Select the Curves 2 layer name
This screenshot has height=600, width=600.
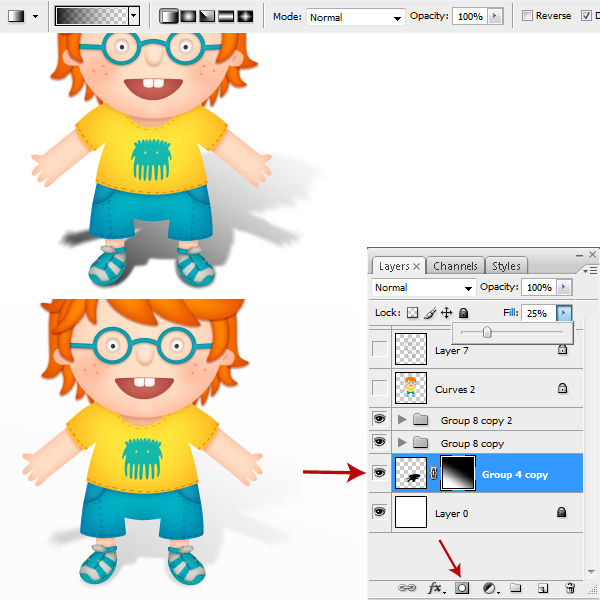(455, 390)
